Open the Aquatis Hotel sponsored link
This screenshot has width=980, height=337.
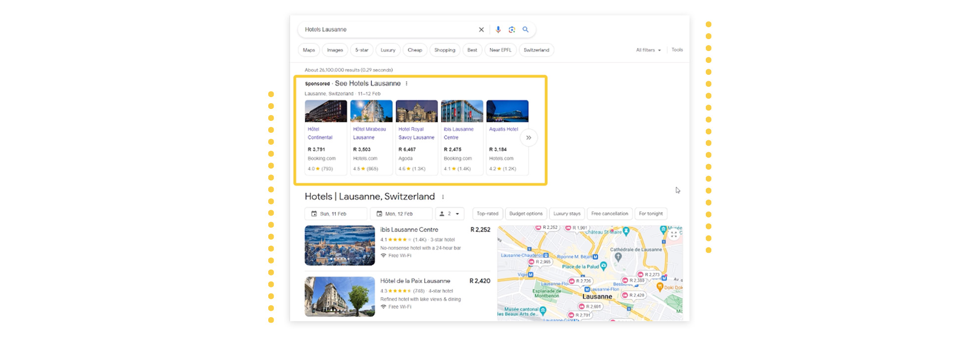point(503,129)
